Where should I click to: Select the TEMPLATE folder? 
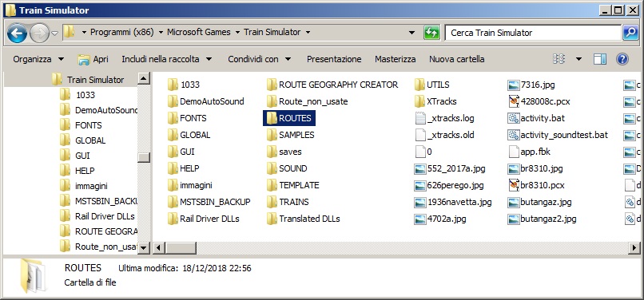293,185
